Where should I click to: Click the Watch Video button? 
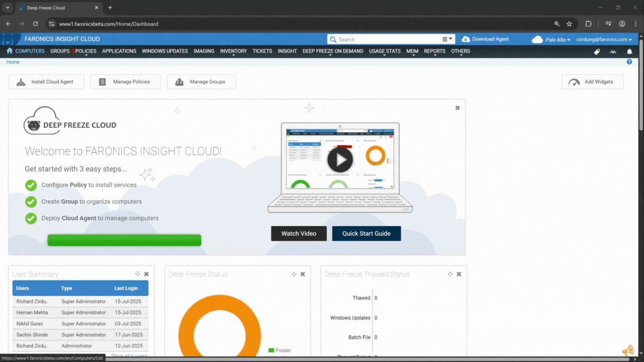click(x=299, y=233)
